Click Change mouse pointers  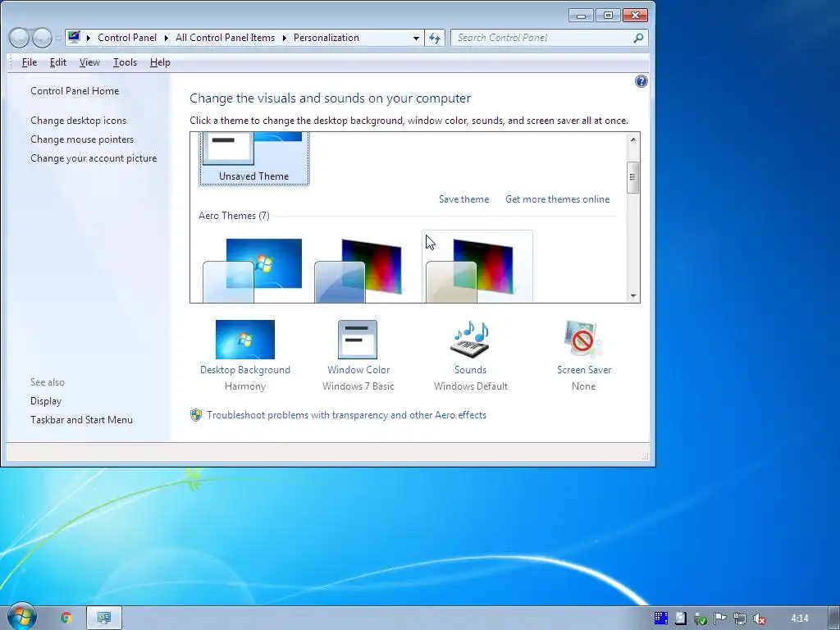point(82,139)
